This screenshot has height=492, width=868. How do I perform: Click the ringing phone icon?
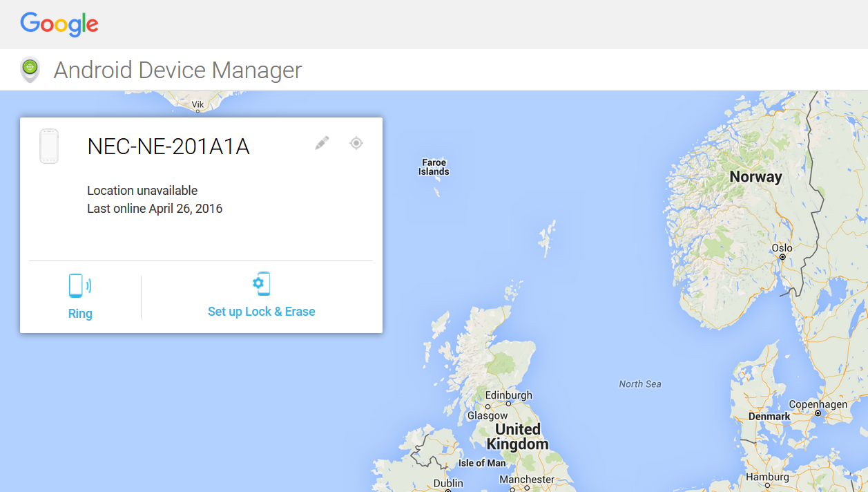pyautogui.click(x=79, y=285)
